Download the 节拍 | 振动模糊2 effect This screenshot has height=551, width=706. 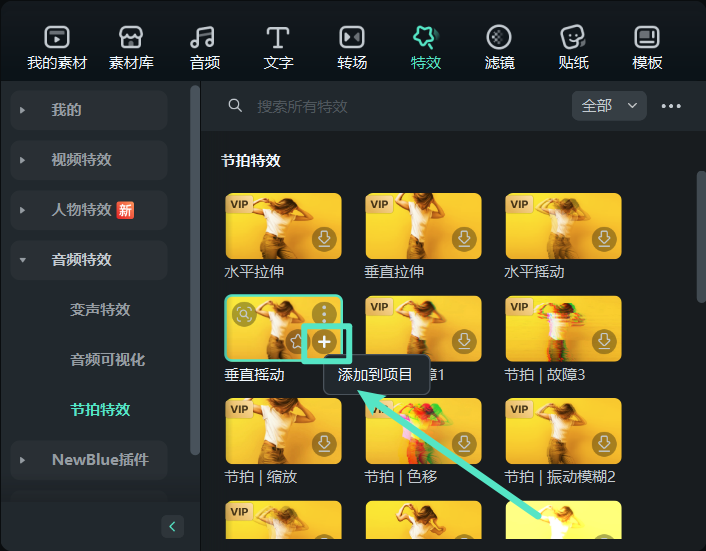pos(604,444)
